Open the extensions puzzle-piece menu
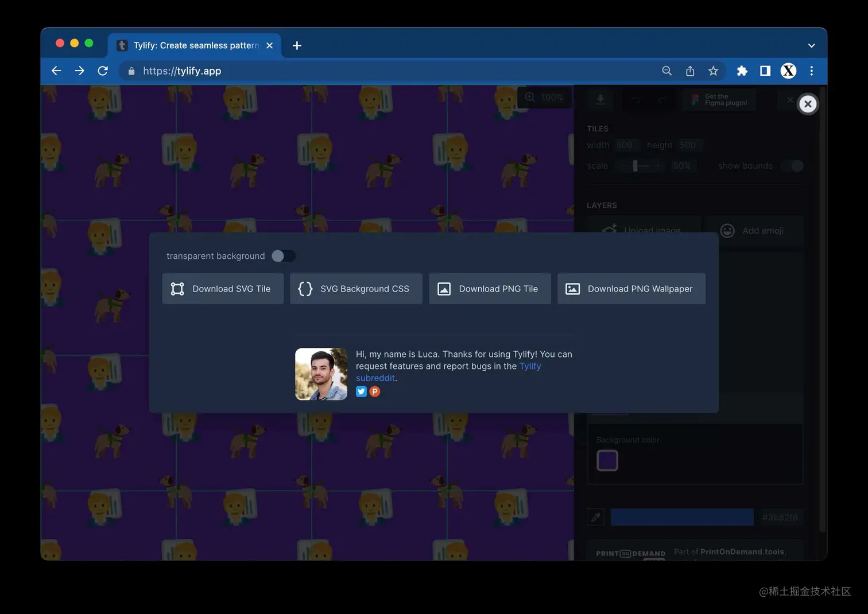Image resolution: width=868 pixels, height=614 pixels. pos(742,71)
